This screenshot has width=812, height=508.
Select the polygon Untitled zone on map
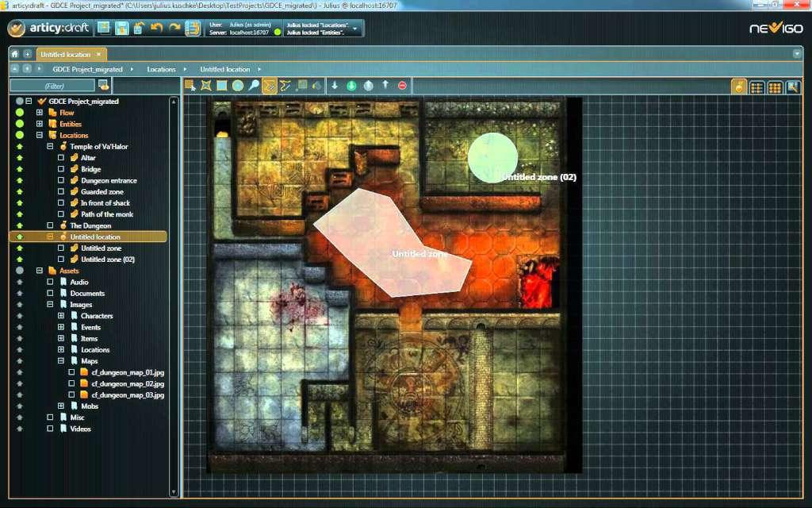(x=393, y=244)
